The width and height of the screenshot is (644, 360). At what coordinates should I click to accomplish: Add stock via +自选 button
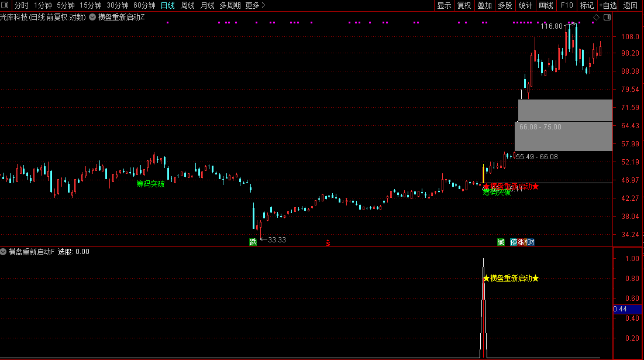[608, 5]
